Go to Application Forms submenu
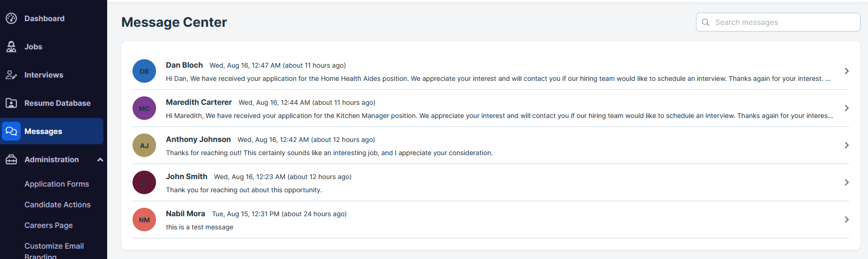This screenshot has width=868, height=259. pyautogui.click(x=57, y=184)
